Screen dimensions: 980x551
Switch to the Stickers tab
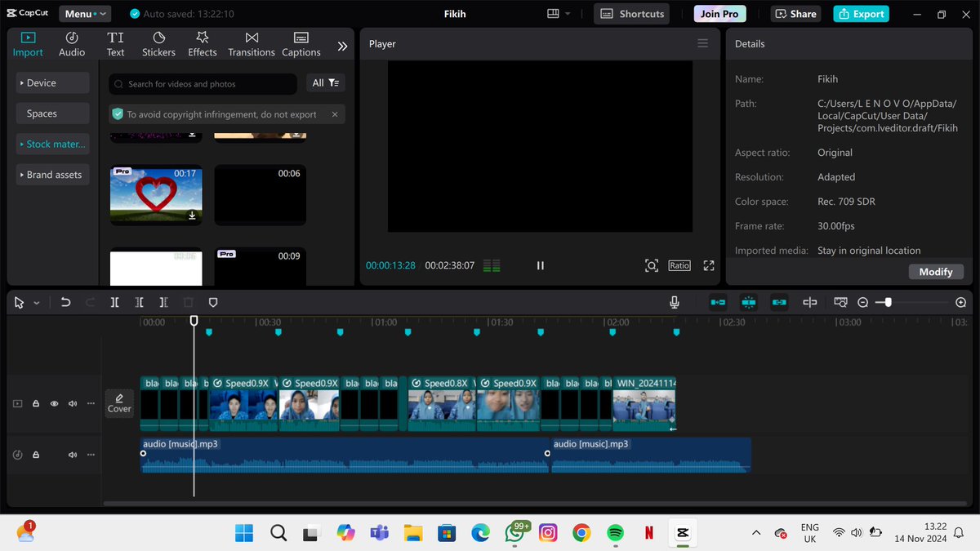158,44
